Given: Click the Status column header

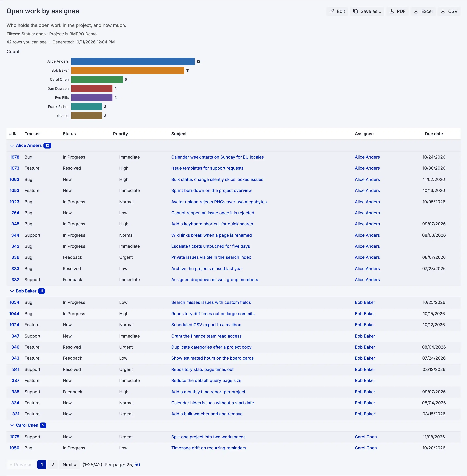Looking at the screenshot, I should click(69, 134).
